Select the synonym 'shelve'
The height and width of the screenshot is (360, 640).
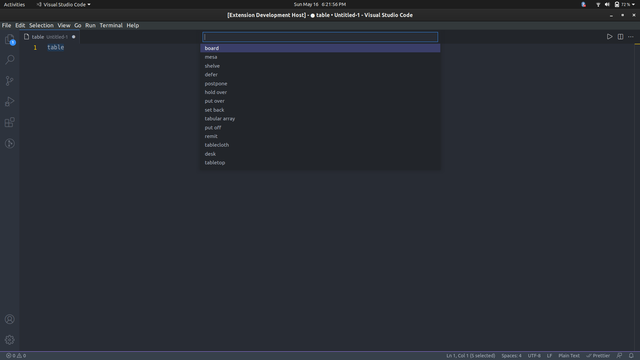[x=320, y=66]
